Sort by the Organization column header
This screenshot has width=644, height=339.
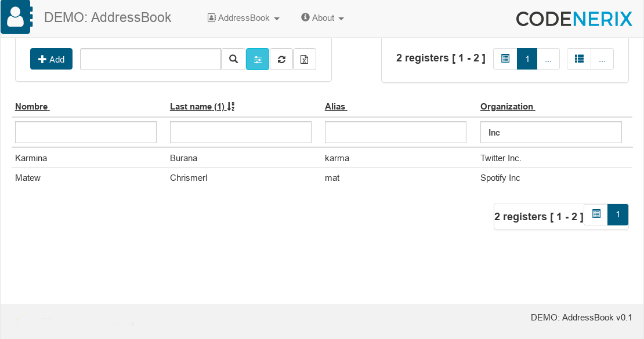(x=507, y=106)
